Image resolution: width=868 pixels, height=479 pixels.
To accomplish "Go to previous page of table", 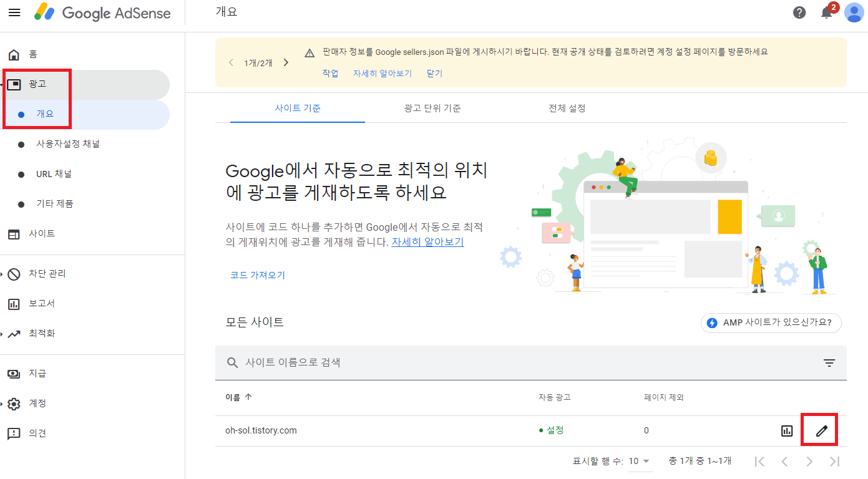I will tap(784, 462).
